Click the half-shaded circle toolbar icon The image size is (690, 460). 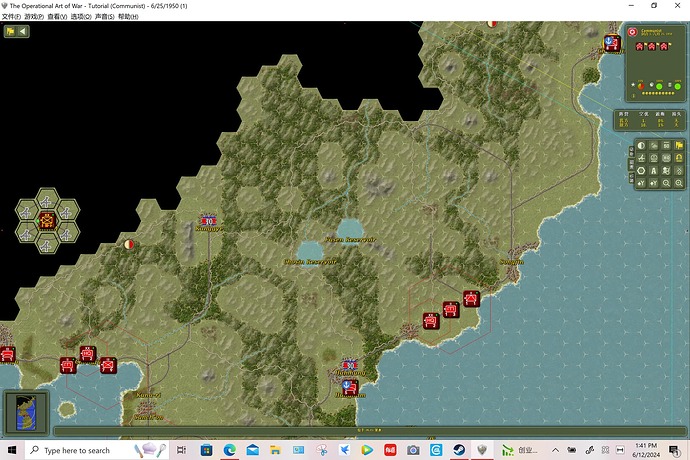coord(641,146)
